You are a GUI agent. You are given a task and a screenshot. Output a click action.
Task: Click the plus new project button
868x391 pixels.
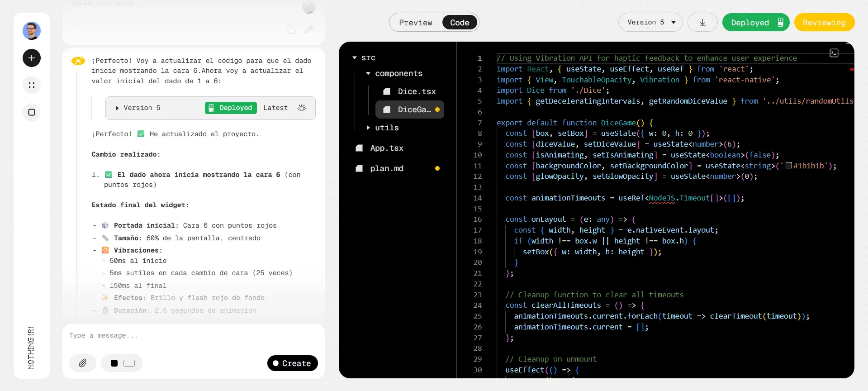[32, 58]
